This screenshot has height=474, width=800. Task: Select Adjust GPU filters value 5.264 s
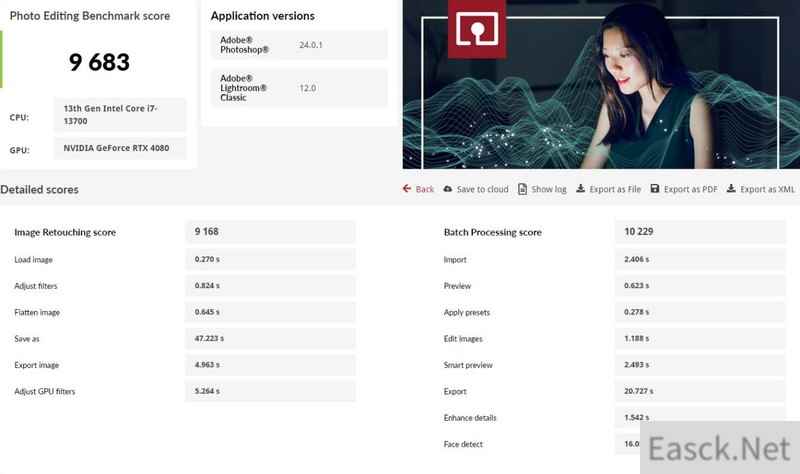pyautogui.click(x=270, y=391)
